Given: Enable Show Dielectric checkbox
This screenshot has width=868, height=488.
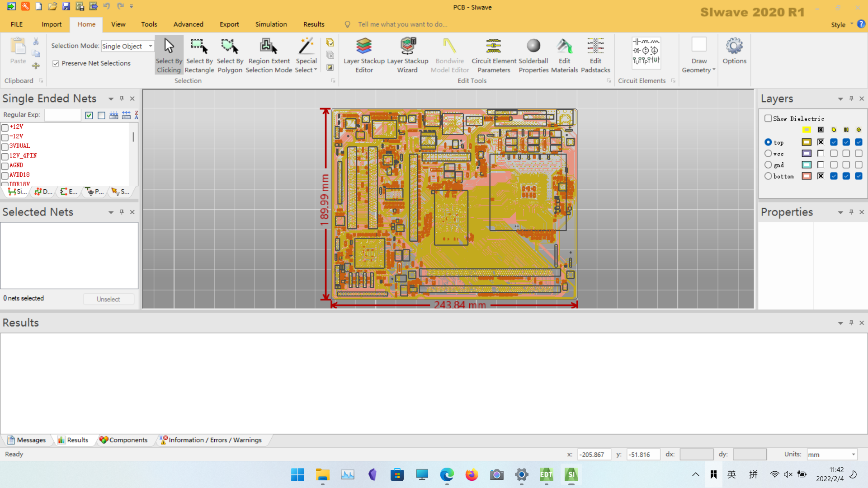Looking at the screenshot, I should [x=768, y=118].
